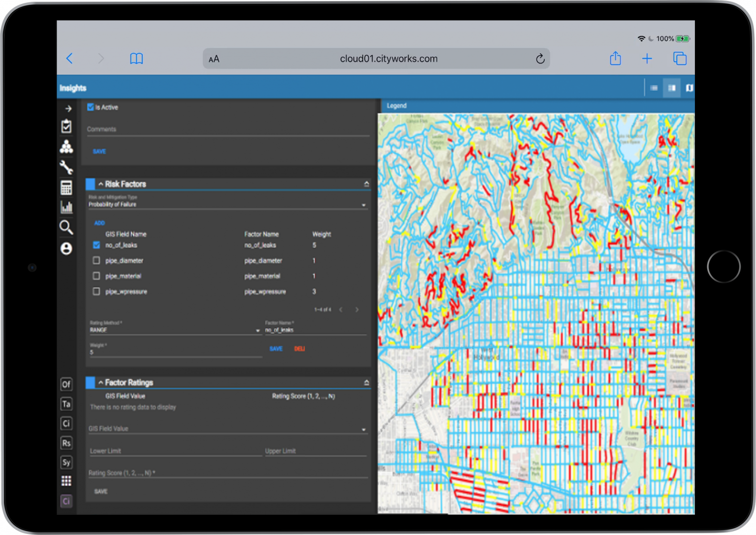The width and height of the screenshot is (756, 535).
Task: Check the pipe_wpressure row checkbox
Action: coord(96,291)
